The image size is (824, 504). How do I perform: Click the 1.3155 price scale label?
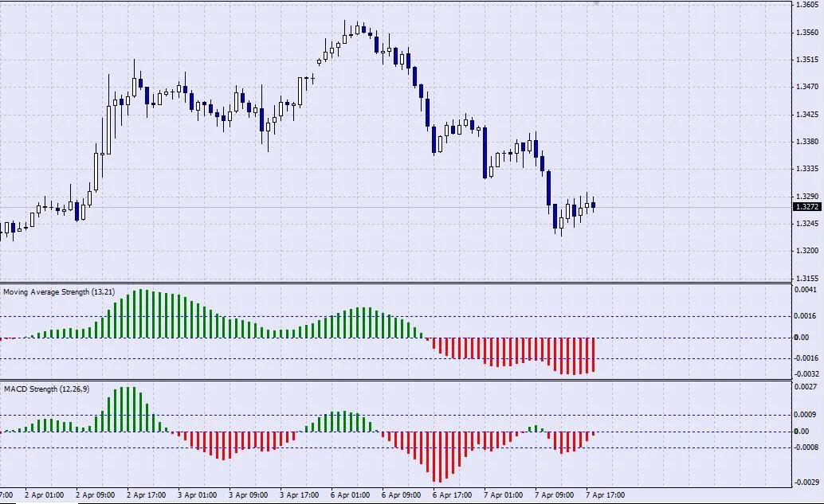click(x=806, y=278)
